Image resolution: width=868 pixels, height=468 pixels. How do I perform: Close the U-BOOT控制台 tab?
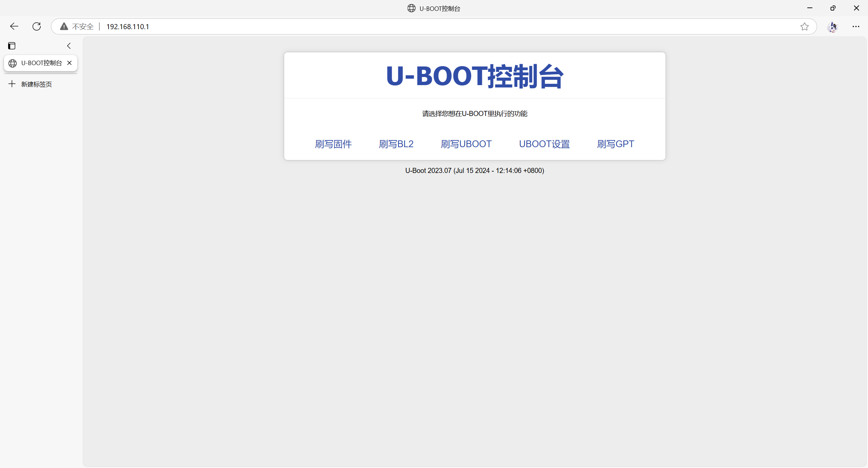tap(70, 63)
